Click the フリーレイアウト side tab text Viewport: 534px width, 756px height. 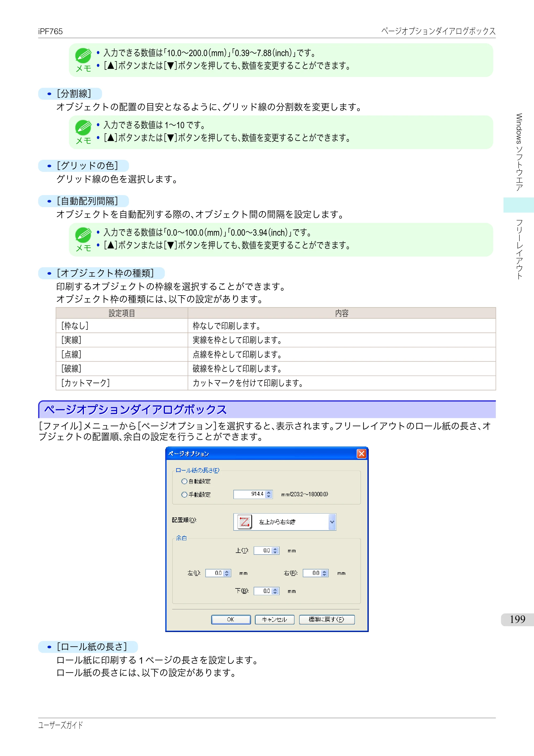519,250
